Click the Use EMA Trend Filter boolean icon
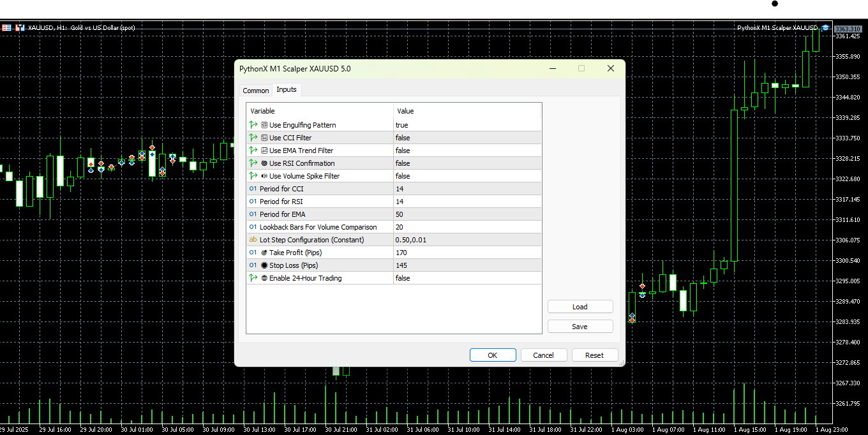This screenshot has height=435, width=868. [253, 151]
